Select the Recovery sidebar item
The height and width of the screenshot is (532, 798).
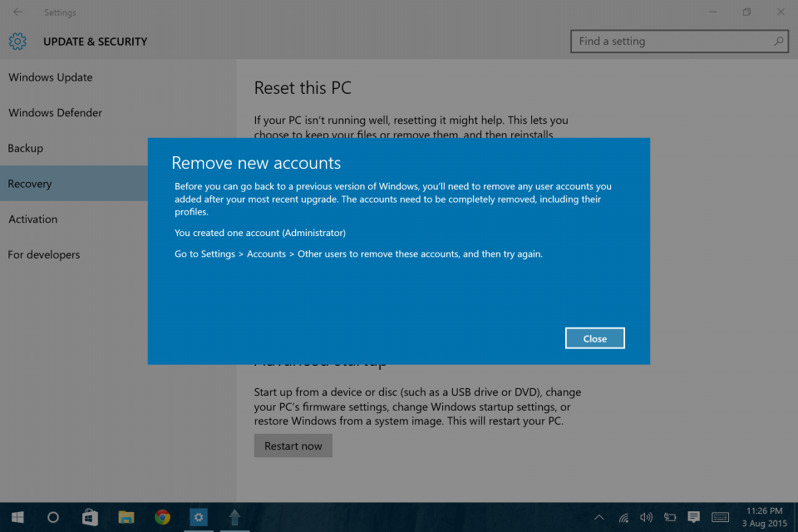pos(74,183)
